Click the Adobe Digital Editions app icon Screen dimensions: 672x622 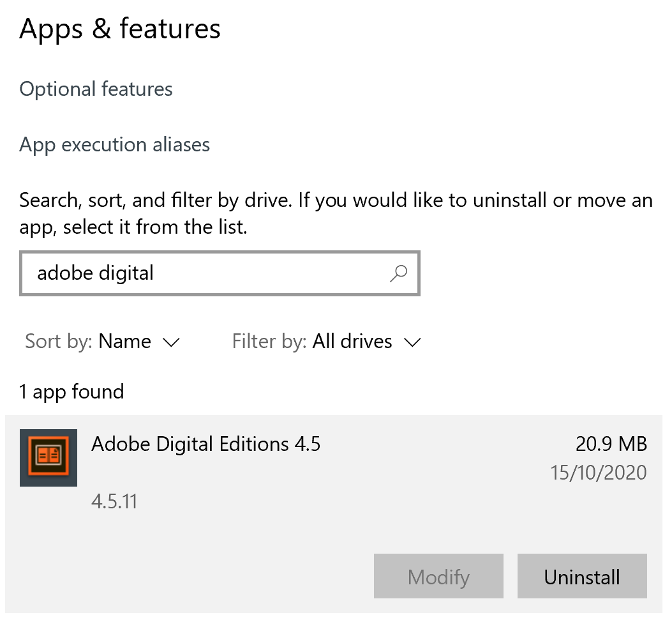pyautogui.click(x=49, y=457)
